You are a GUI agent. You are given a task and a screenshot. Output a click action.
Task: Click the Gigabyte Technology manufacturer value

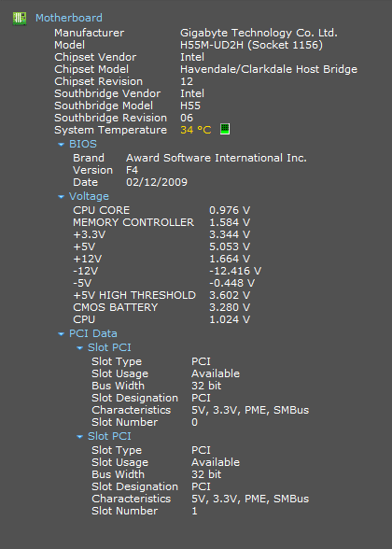pyautogui.click(x=259, y=33)
